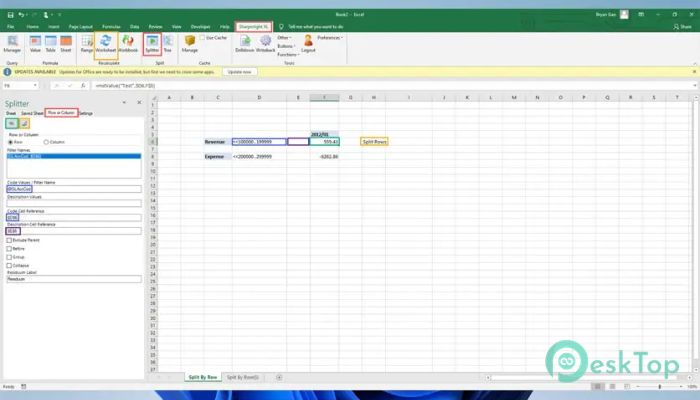Adjust the zoom slider in status bar
Image resolution: width=700 pixels, height=400 pixels.
coord(659,386)
